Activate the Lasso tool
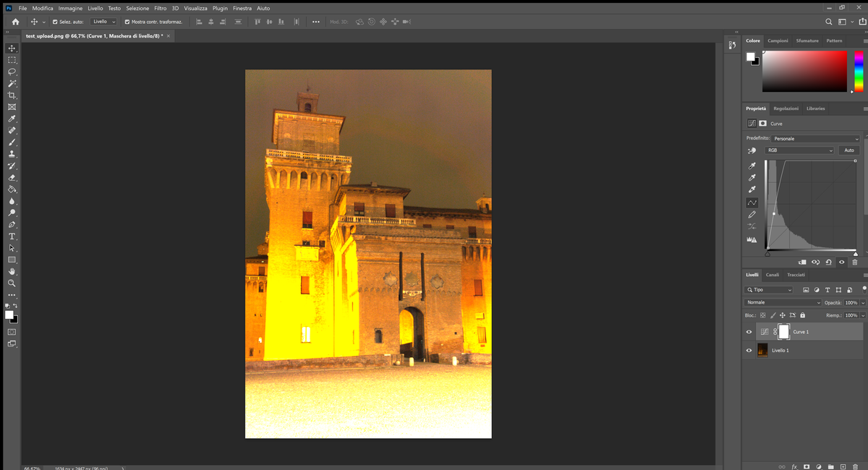Screen dimensions: 868x470 pyautogui.click(x=12, y=72)
